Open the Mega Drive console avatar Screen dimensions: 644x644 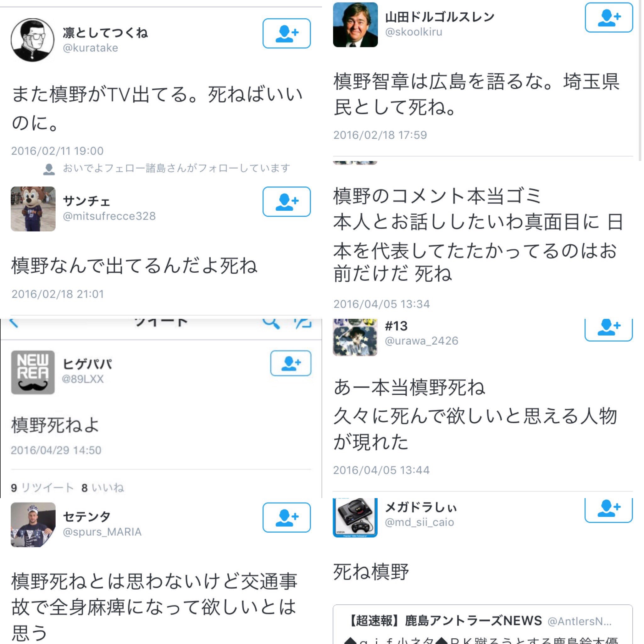(355, 517)
